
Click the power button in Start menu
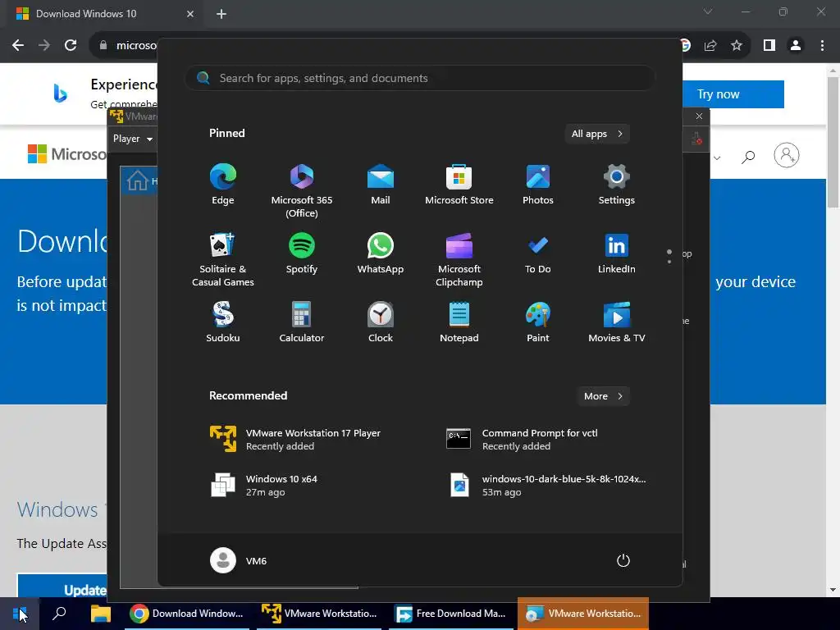[623, 560]
